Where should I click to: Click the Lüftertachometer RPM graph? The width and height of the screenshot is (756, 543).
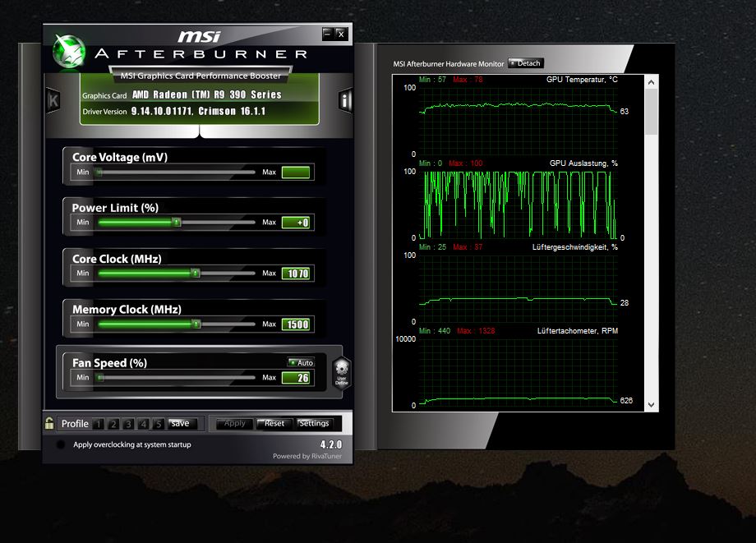(519, 372)
